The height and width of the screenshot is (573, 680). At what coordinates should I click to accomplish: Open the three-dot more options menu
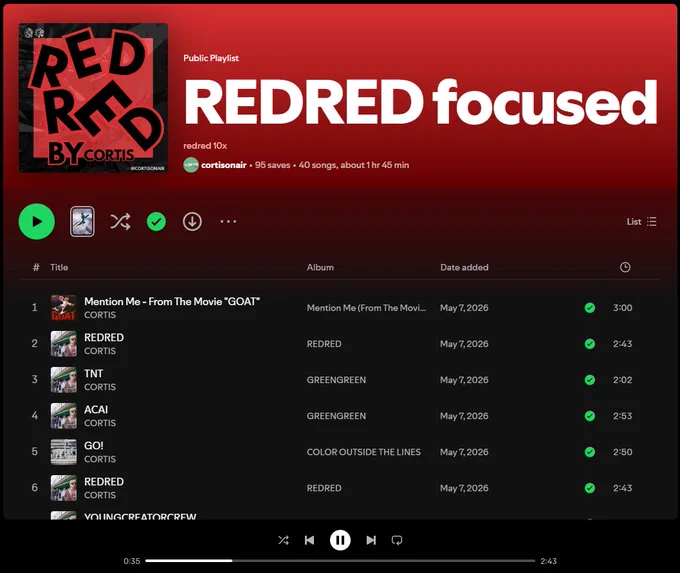pos(228,222)
